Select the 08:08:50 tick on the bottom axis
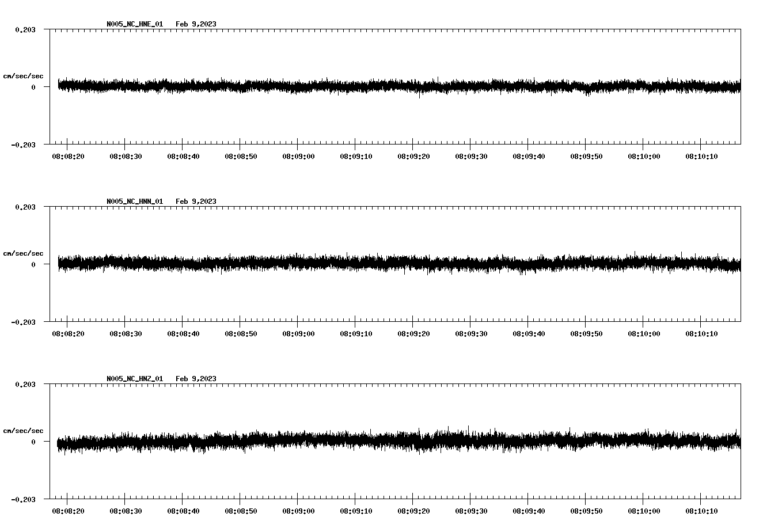This screenshot has height=532, width=782. [x=240, y=510]
